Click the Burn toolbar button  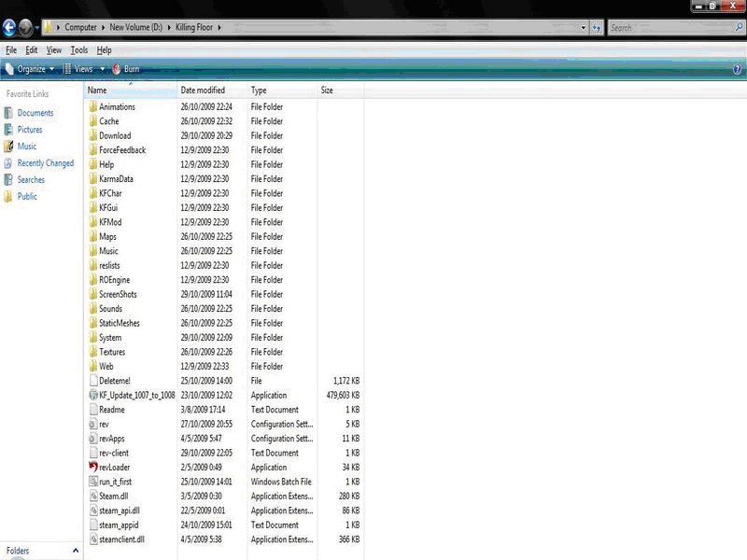pyautogui.click(x=126, y=69)
